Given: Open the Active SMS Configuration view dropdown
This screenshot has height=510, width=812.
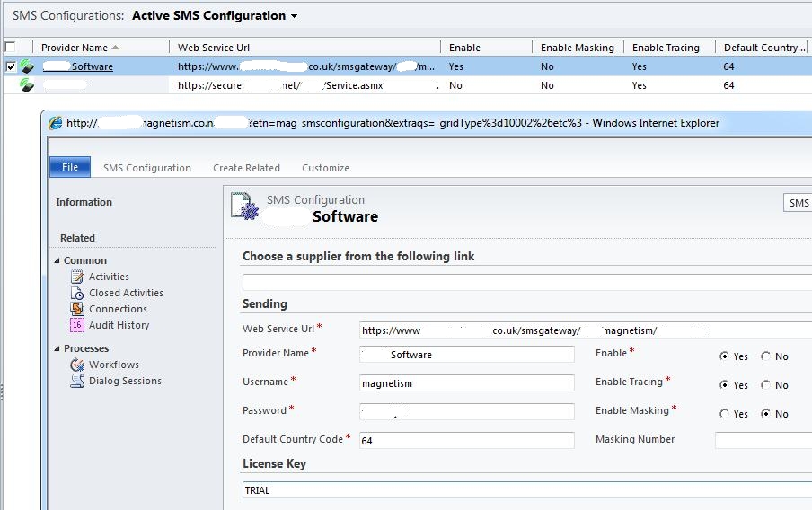Looking at the screenshot, I should pyautogui.click(x=294, y=16).
